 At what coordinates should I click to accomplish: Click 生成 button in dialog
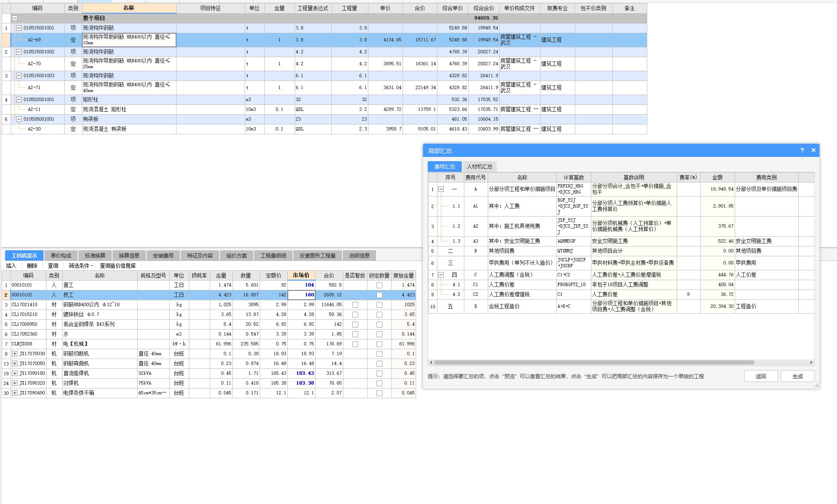(x=798, y=376)
